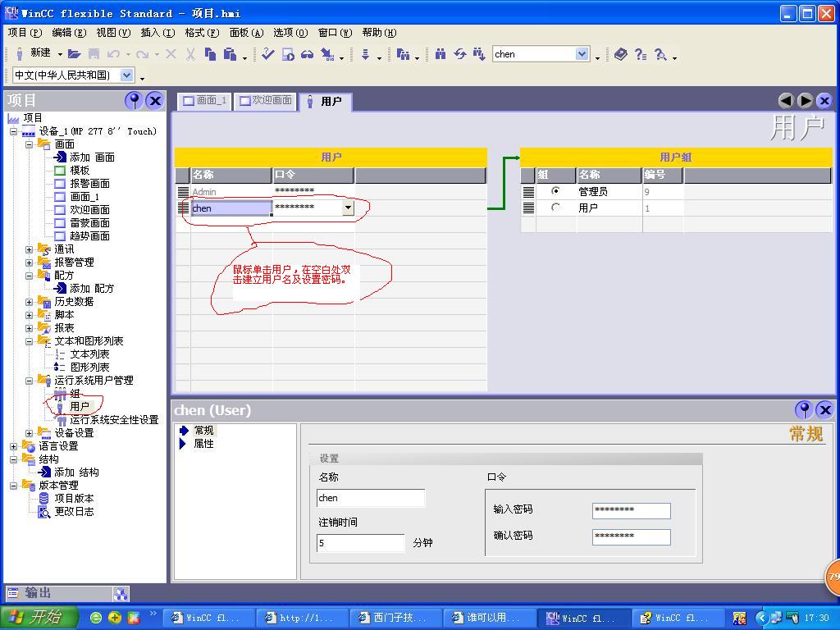Expand the 通讯 tree node
Screen dimensions: 840x630
tap(30, 249)
